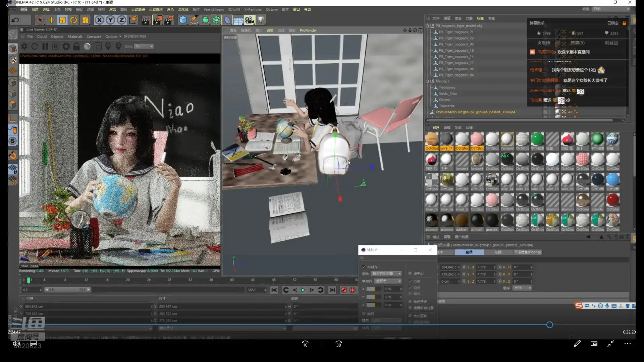Toggle 包括子级 checkbox in axis dialog

click(x=410, y=302)
